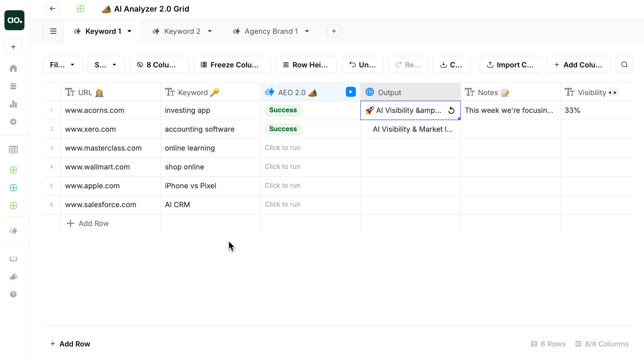Image resolution: width=644 pixels, height=360 pixels.
Task: Click the Import CSV button
Action: point(510,65)
